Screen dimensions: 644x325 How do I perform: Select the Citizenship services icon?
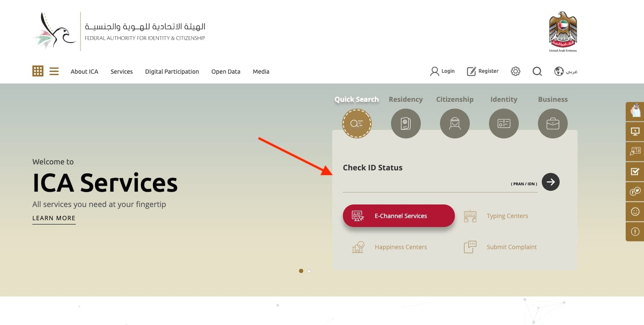coord(454,123)
